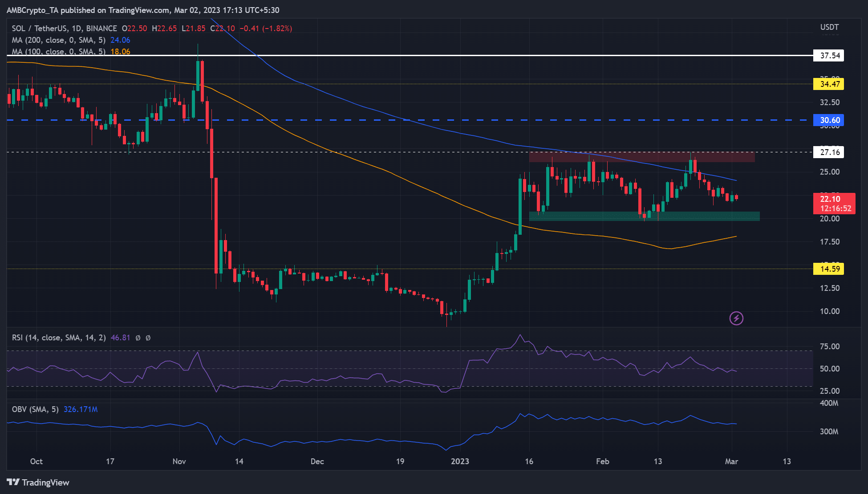Viewport: 868px width, 494px height.
Task: Click the 27.16 price level label
Action: tap(829, 152)
